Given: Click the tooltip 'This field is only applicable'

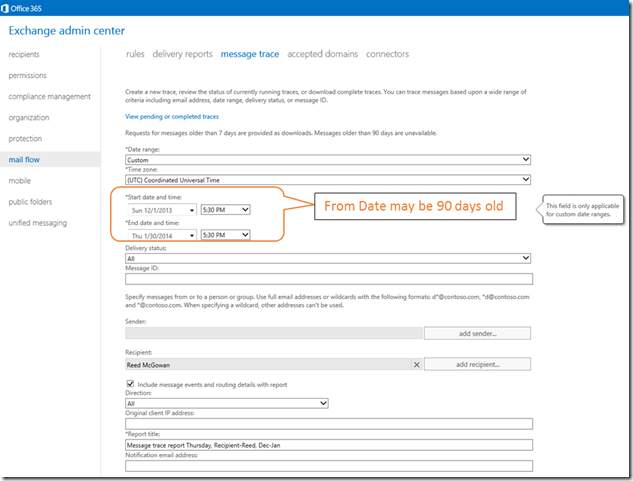Looking at the screenshot, I should pos(582,210).
